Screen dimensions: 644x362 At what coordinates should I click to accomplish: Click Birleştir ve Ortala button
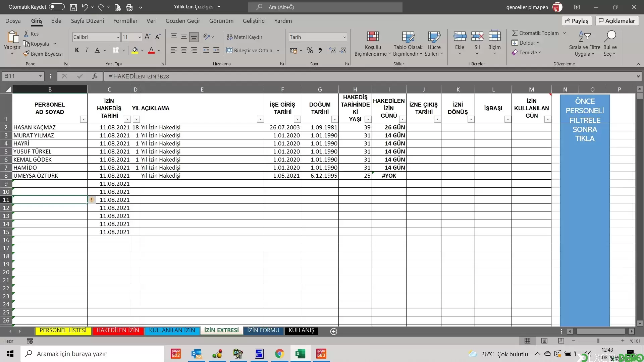249,50
